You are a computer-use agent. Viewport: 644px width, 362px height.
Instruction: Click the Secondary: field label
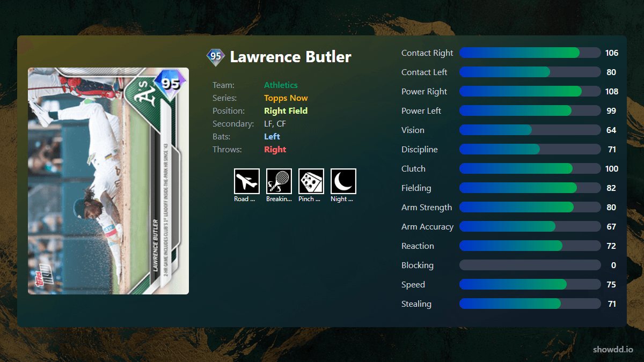pyautogui.click(x=233, y=123)
